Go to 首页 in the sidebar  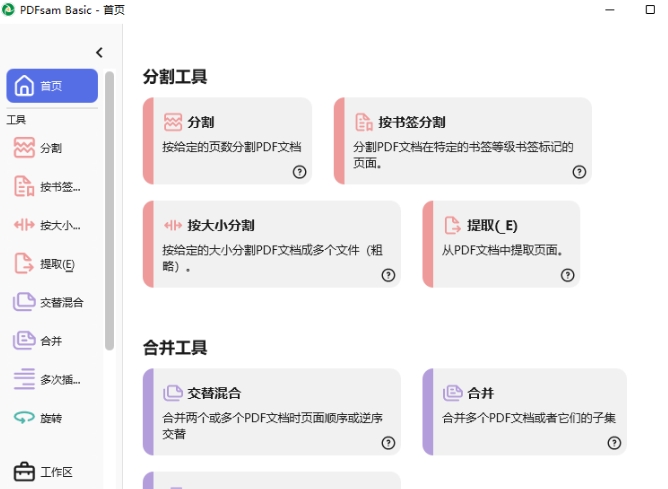pos(52,86)
